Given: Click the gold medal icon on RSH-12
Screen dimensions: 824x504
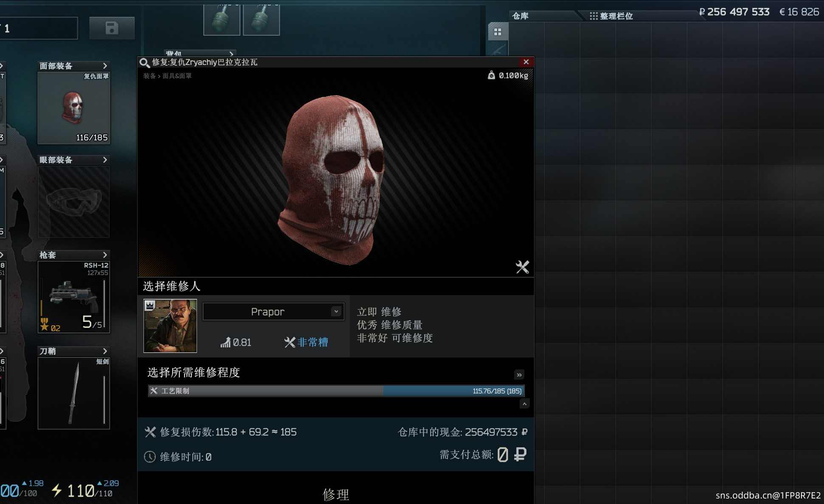Looking at the screenshot, I should tap(45, 325).
